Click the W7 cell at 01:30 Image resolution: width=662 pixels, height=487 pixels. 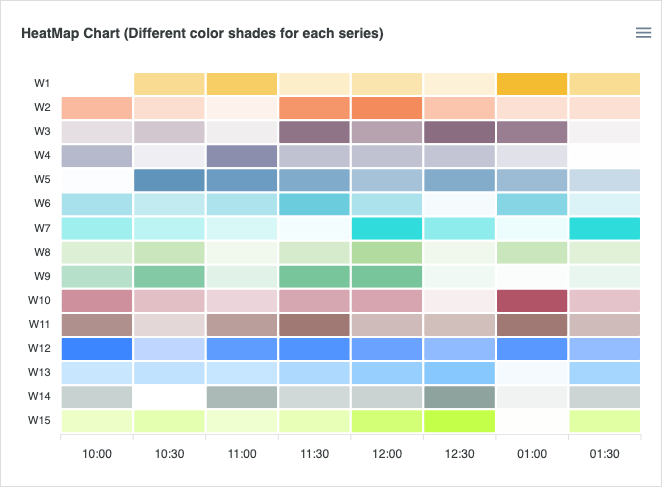click(604, 228)
